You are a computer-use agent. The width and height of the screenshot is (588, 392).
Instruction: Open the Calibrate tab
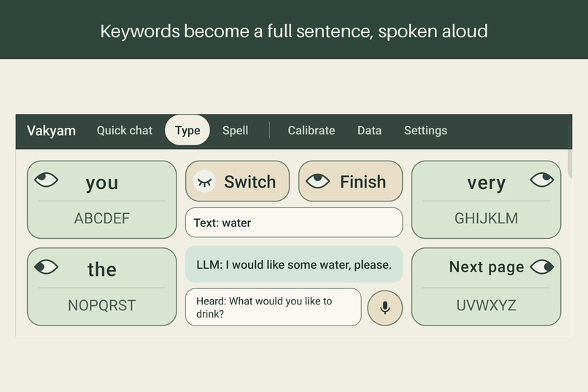[312, 130]
